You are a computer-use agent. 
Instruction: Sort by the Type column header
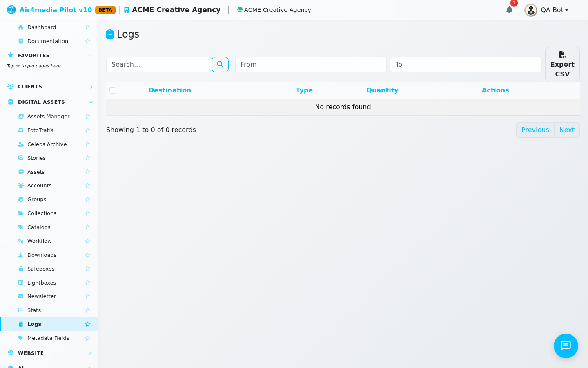point(304,90)
